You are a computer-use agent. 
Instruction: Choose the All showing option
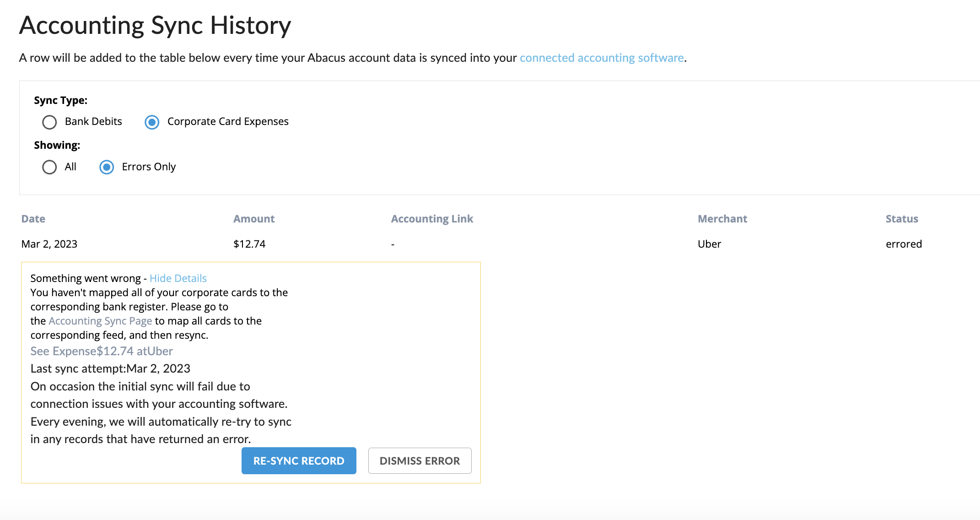(49, 167)
